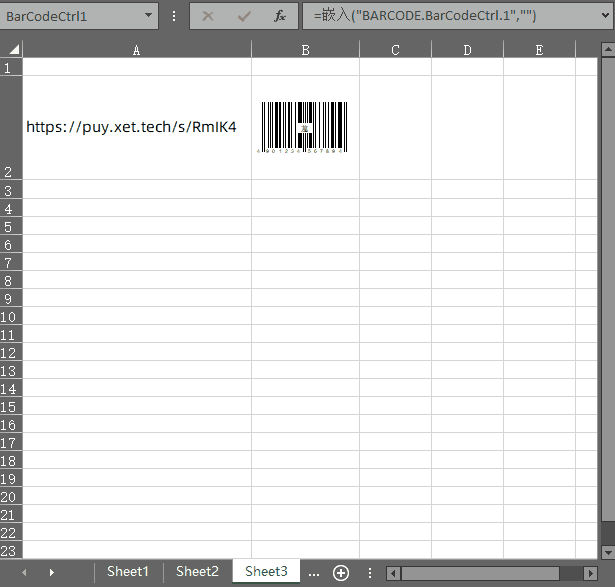The width and height of the screenshot is (615, 587).
Task: Select the barcode control image
Action: click(x=303, y=127)
